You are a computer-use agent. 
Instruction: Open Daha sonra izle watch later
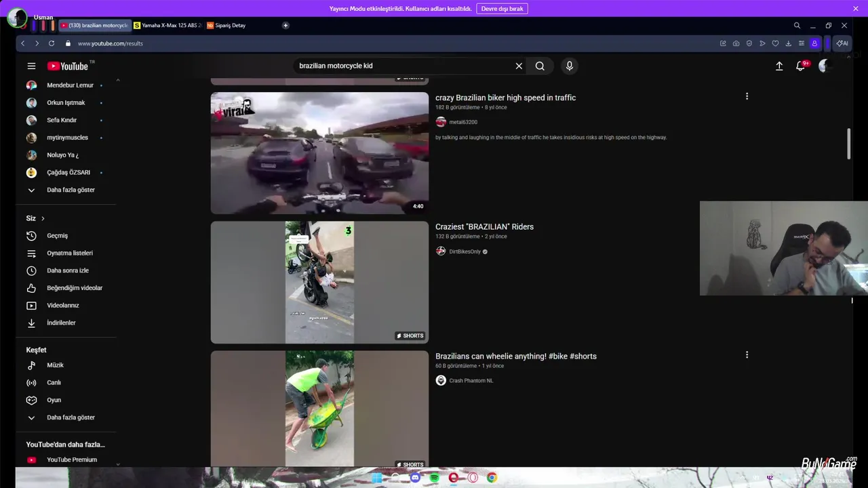coord(68,270)
